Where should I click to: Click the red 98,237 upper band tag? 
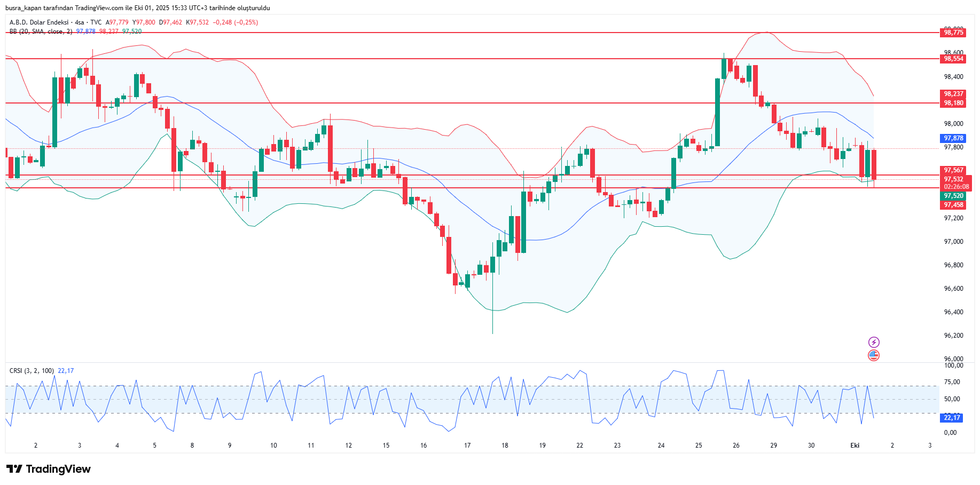(x=953, y=94)
